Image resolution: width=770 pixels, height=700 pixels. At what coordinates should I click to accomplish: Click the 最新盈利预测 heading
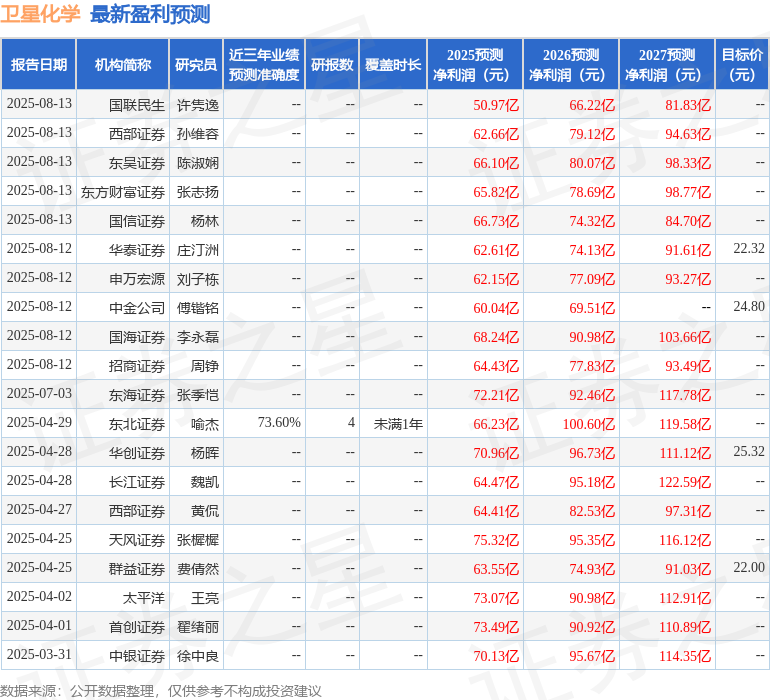(x=150, y=14)
